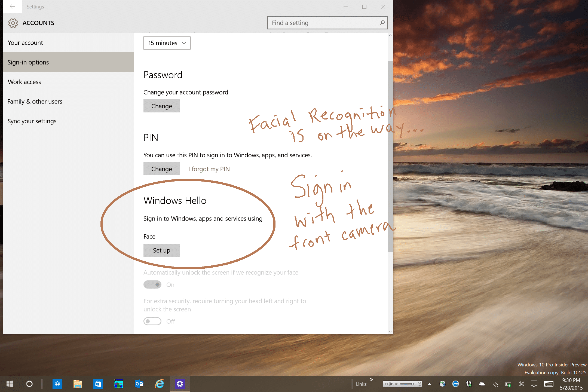This screenshot has height=392, width=588.
Task: Open the Windows Start menu
Action: point(10,384)
